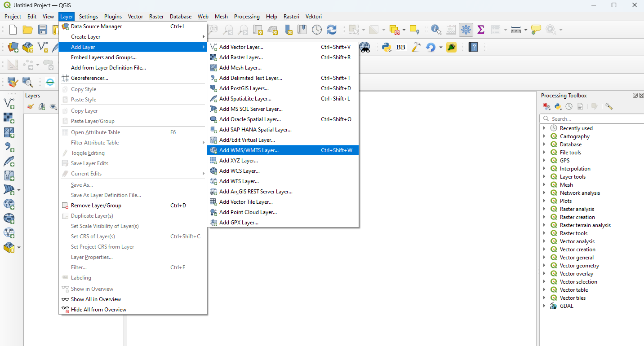Click Vector tiles in toolbox tree

[x=573, y=298]
